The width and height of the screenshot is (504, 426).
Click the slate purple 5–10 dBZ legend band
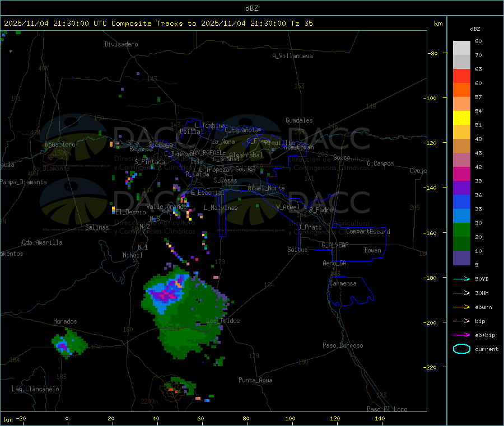[x=461, y=258]
